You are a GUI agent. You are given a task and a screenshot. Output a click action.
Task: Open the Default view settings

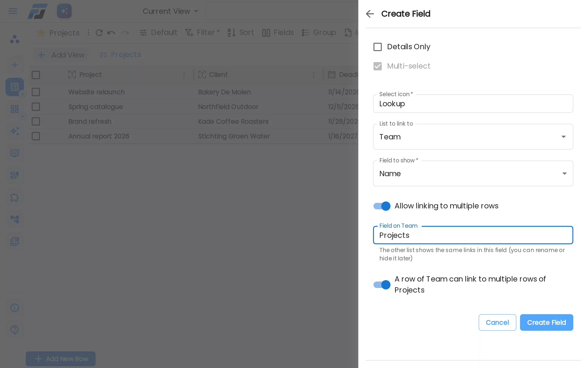tap(158, 32)
